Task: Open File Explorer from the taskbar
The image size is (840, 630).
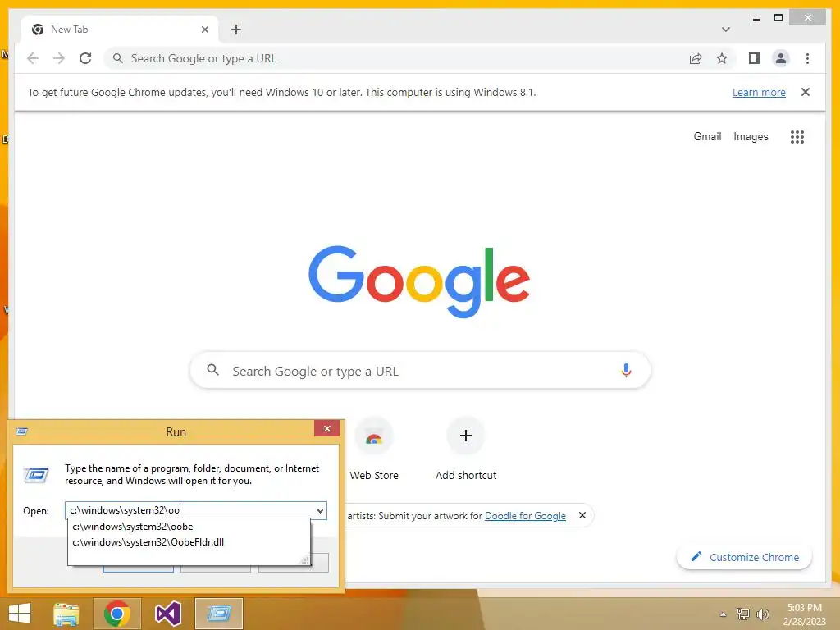Action: (66, 614)
